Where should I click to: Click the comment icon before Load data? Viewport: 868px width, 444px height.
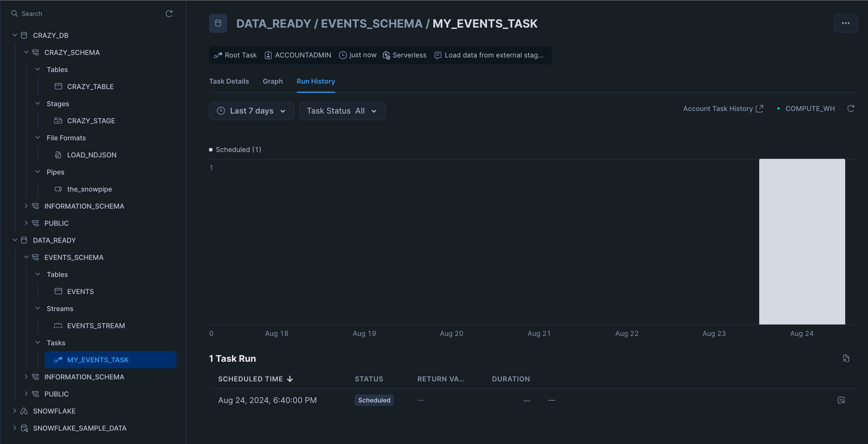[438, 55]
